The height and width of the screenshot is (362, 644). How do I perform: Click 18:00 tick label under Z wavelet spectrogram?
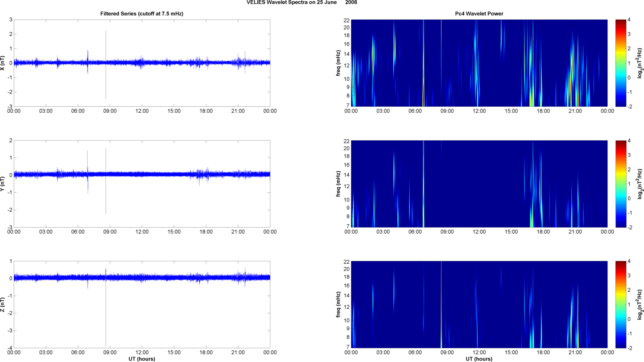(543, 352)
